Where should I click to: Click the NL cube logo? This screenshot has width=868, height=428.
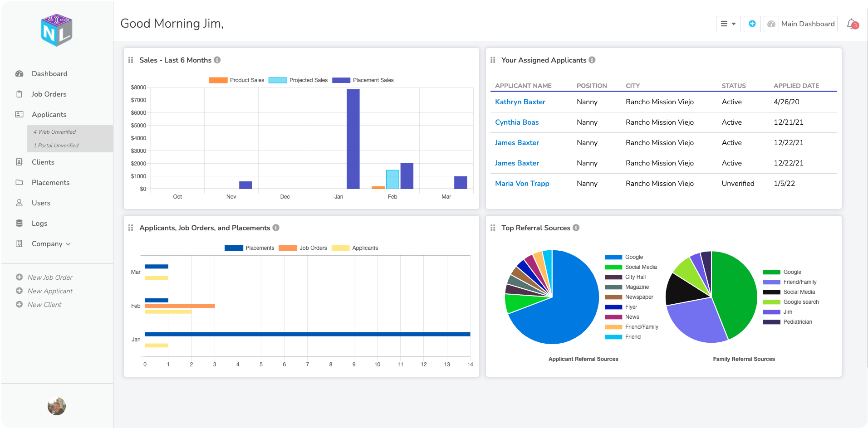[57, 30]
